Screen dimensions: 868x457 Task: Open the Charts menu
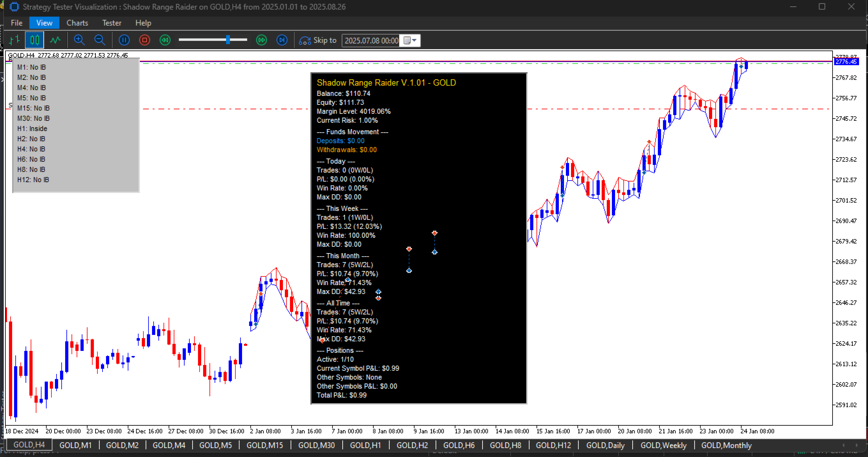click(77, 23)
